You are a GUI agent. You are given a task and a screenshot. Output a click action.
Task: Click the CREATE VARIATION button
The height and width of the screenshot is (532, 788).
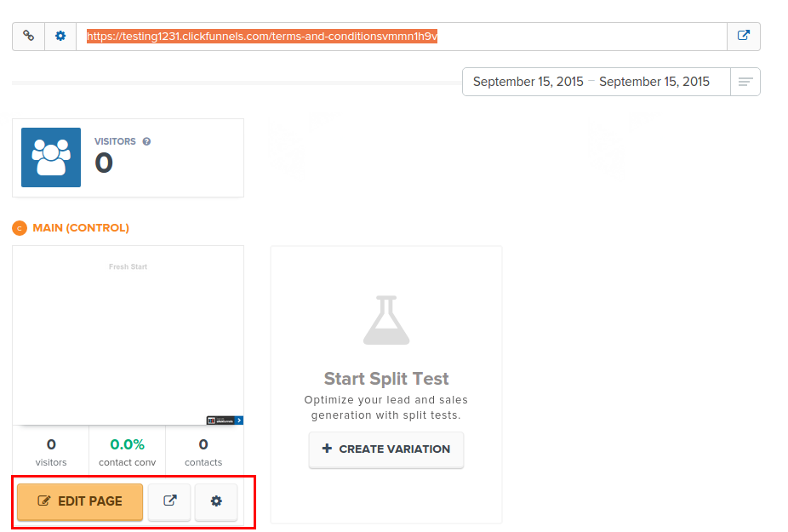pos(385,449)
